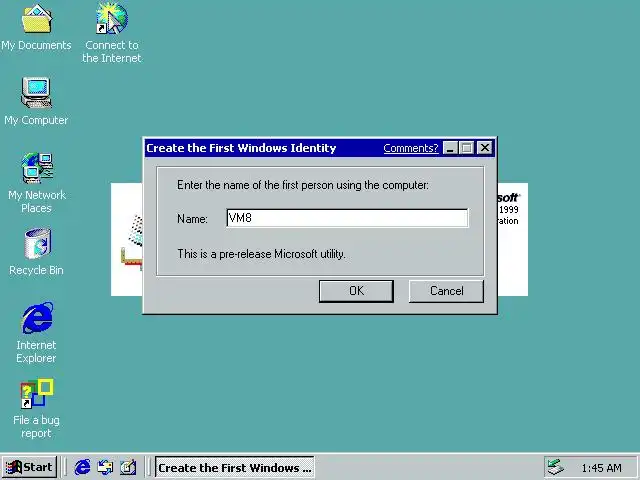Image resolution: width=640 pixels, height=480 pixels.
Task: Click the 1:45 AM taskbar clock
Action: click(601, 468)
